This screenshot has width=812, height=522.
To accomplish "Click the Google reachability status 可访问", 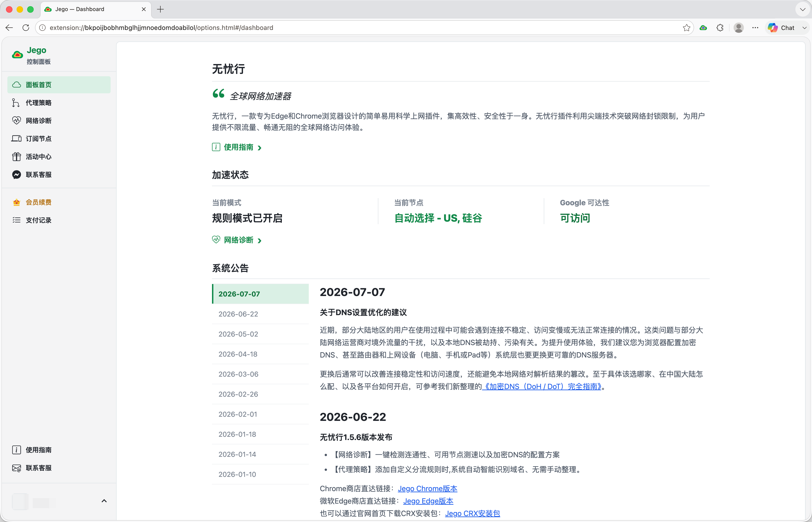I will (x=575, y=218).
